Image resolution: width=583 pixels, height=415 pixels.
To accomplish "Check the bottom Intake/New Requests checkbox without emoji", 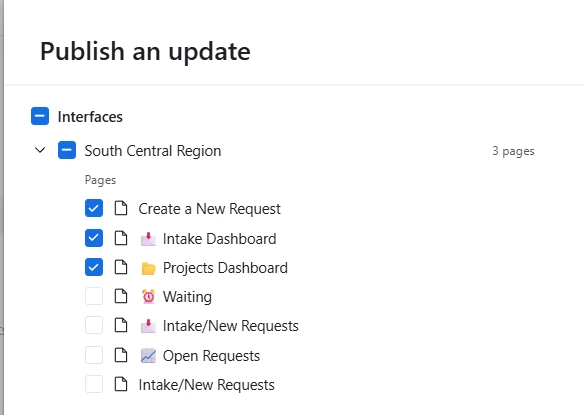I will (94, 384).
